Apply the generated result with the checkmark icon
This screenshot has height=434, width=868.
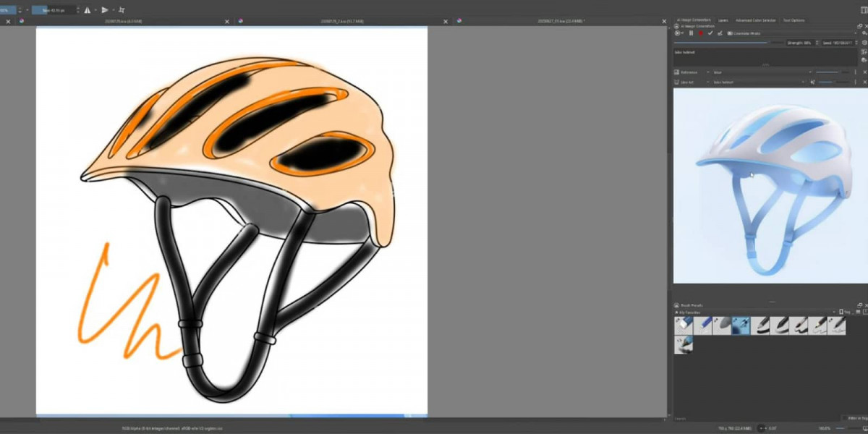point(710,33)
